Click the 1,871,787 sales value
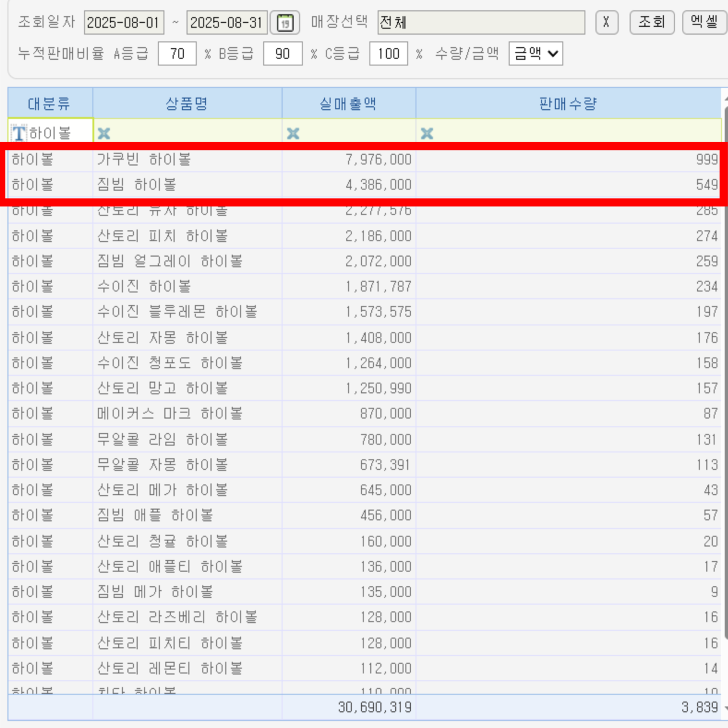This screenshot has height=728, width=728. (x=378, y=287)
